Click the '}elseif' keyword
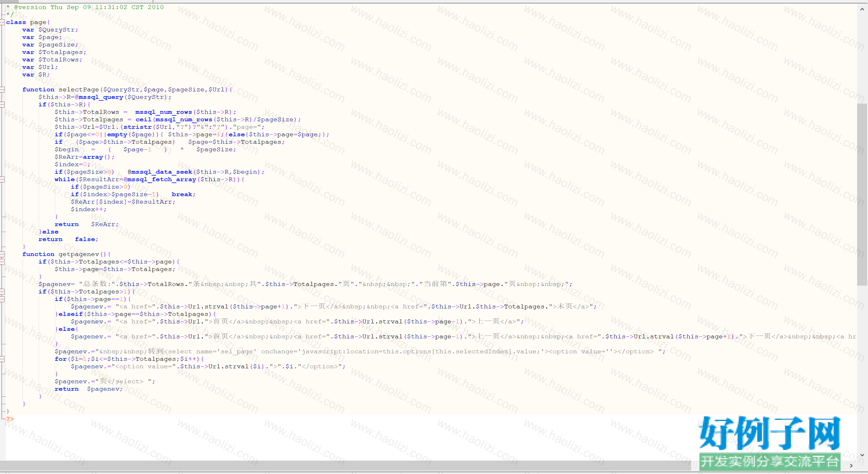This screenshot has height=474, width=868. 69,314
